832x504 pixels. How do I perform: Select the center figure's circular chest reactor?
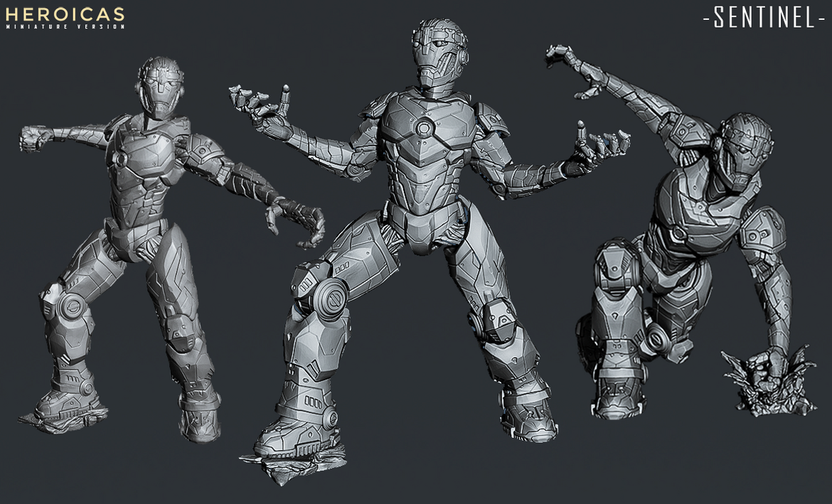pyautogui.click(x=425, y=129)
